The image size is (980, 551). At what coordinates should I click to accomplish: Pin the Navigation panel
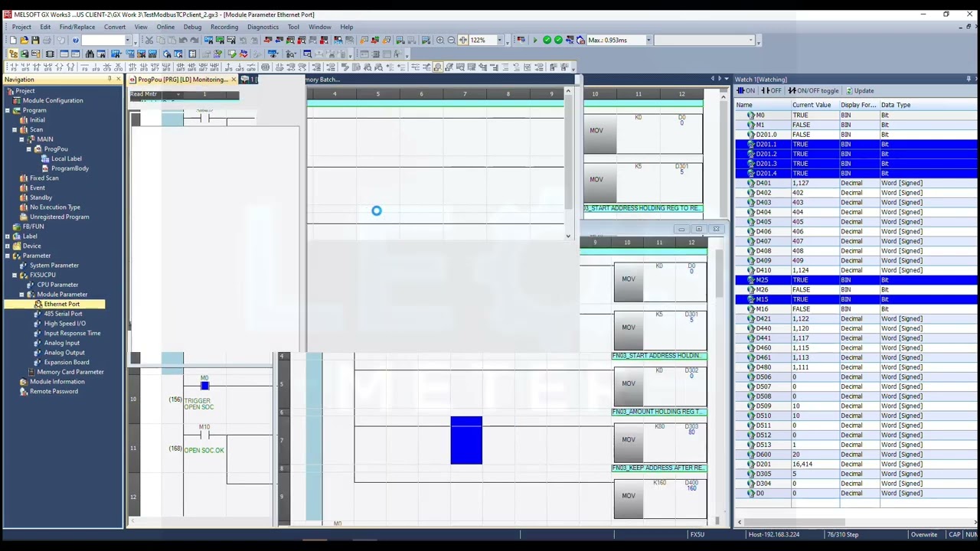coord(109,80)
